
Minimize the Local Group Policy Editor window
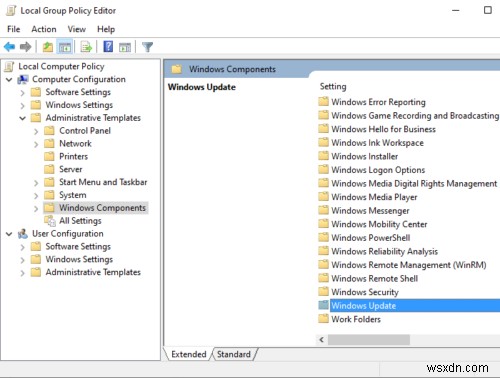pos(456,10)
